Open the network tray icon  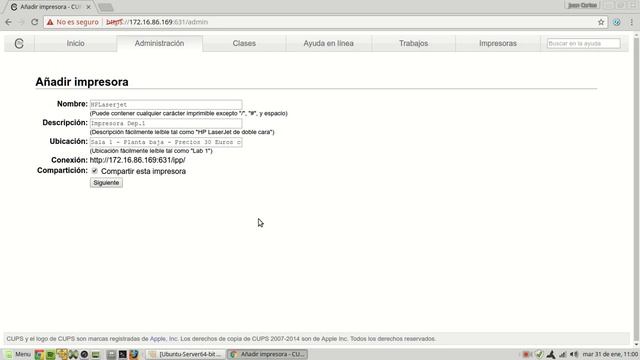[x=562, y=354]
